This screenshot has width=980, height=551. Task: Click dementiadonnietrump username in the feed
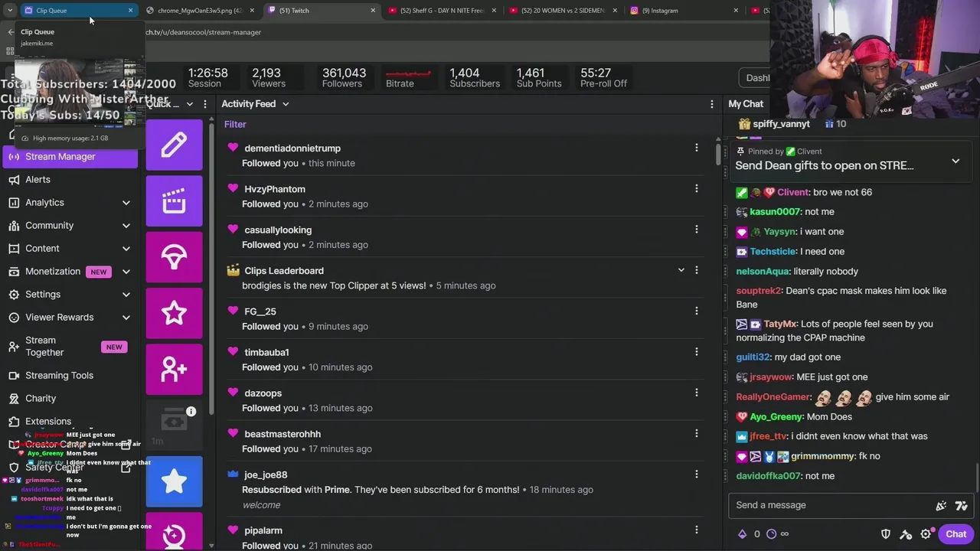pos(292,148)
